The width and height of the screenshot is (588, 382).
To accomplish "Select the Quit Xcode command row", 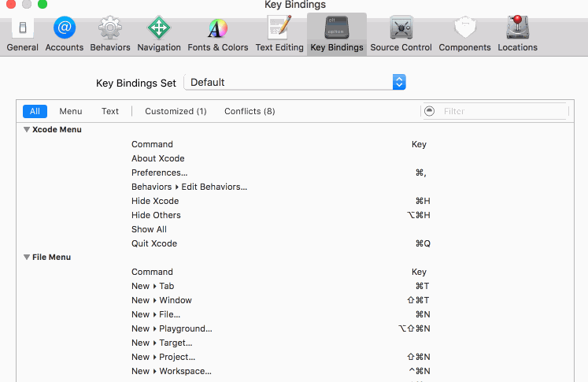I will [x=154, y=243].
